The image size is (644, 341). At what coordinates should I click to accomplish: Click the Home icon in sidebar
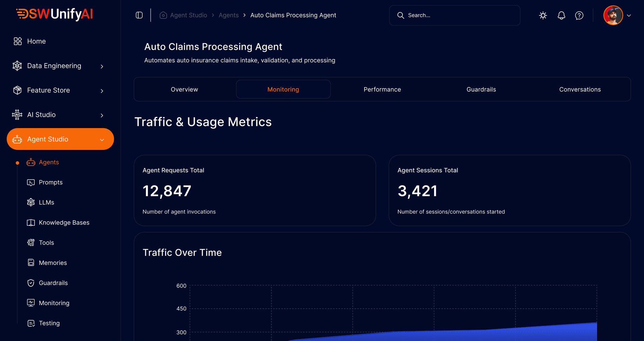17,41
